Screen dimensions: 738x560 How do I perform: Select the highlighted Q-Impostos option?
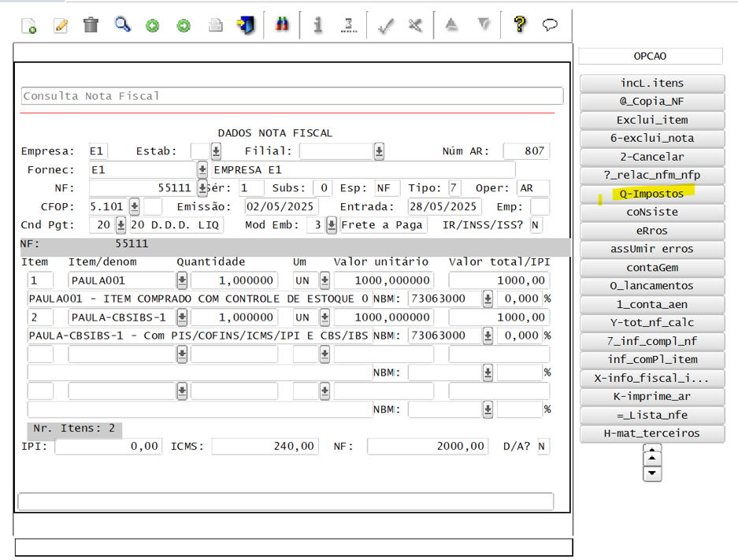coord(651,194)
